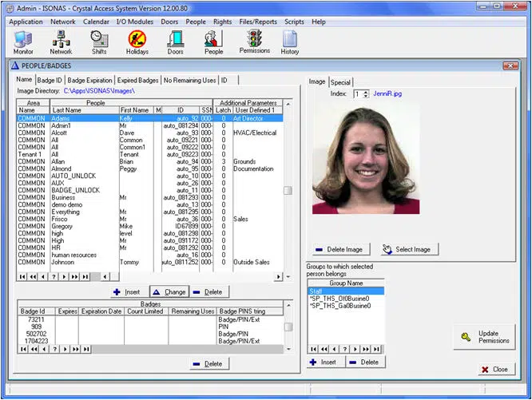Select the Adams Kelly row

pos(120,118)
